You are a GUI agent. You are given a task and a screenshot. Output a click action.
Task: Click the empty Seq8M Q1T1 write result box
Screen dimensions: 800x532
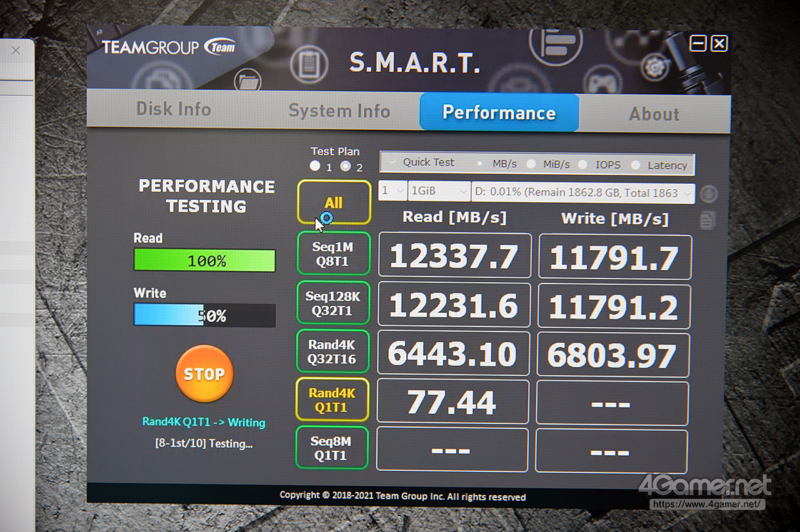tap(611, 451)
